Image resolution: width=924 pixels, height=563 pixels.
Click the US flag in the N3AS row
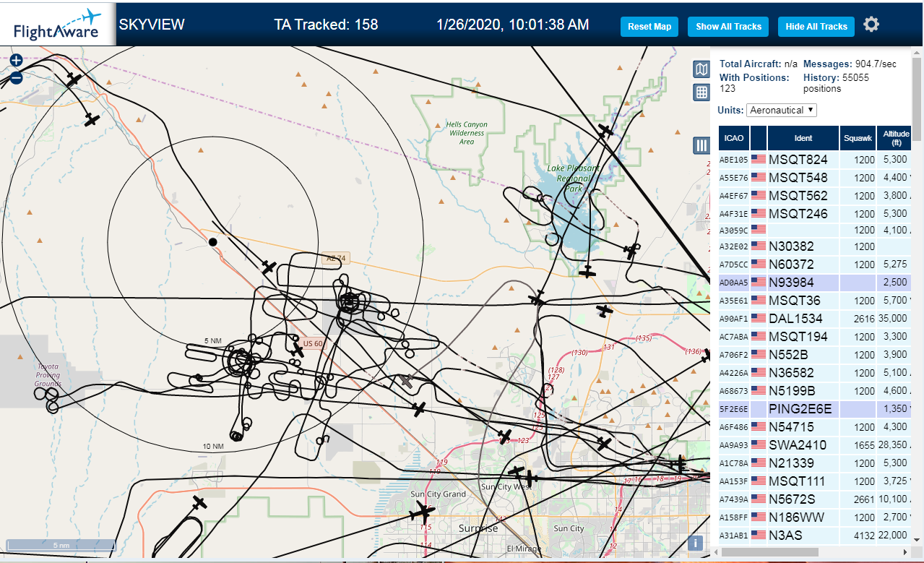(758, 536)
